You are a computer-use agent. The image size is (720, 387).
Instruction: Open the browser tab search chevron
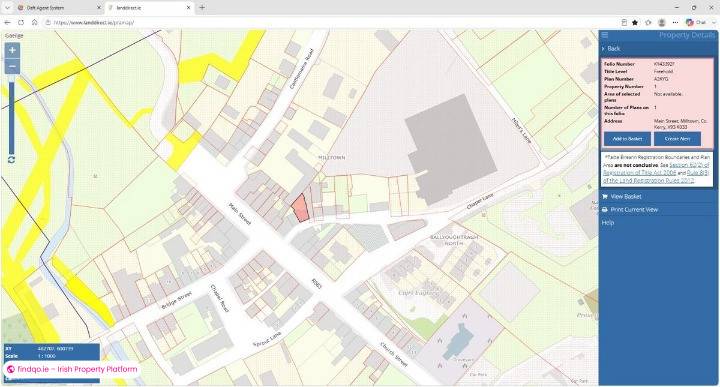click(7, 8)
